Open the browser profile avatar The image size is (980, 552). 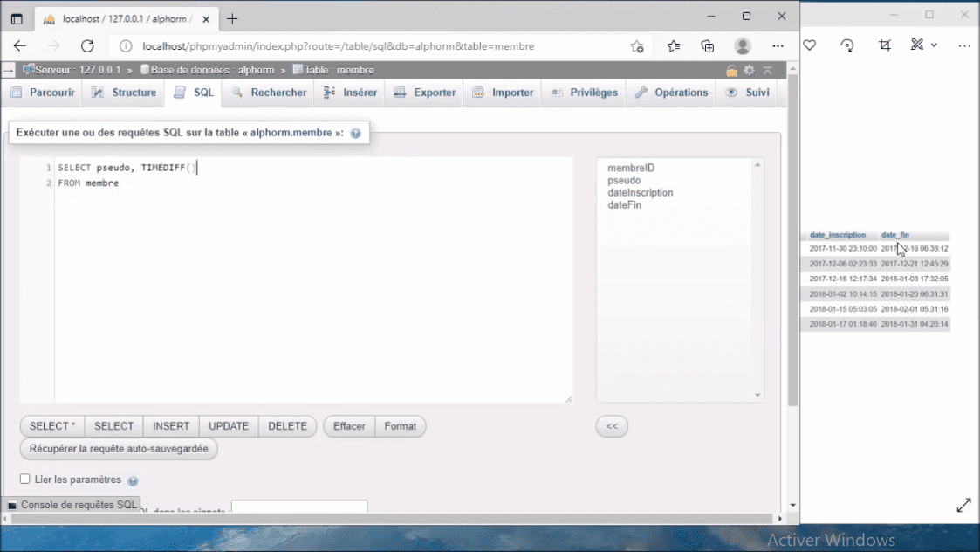click(x=743, y=45)
